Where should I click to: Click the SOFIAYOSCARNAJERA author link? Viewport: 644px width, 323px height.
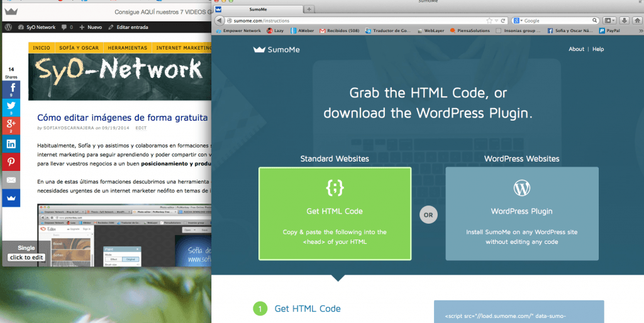(69, 128)
